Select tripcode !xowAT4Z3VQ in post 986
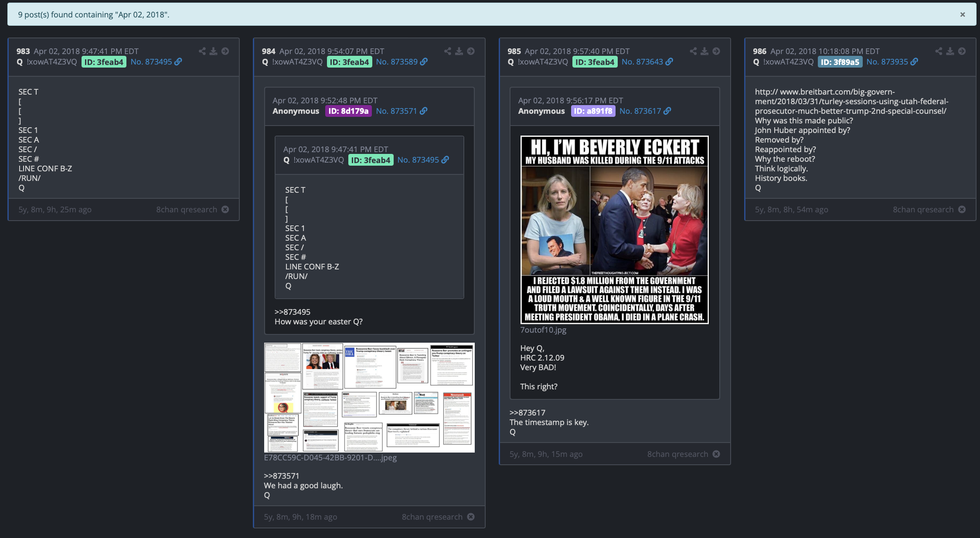This screenshot has width=980, height=538. tap(788, 62)
